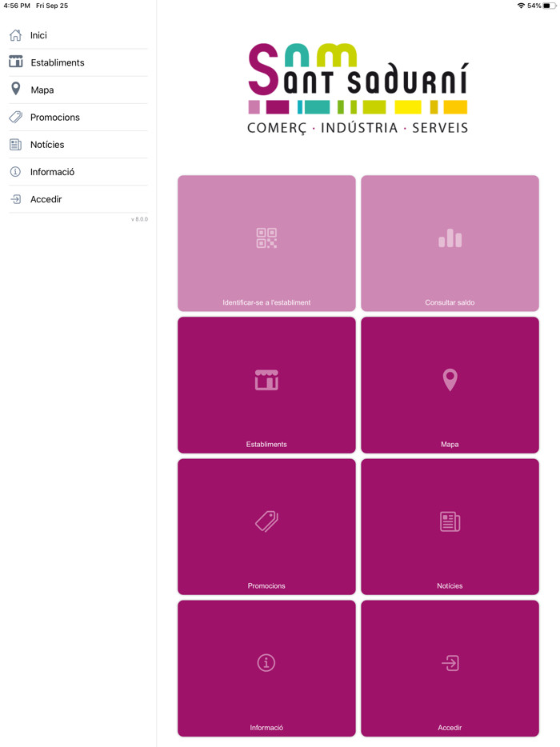Tap the price tag icon in the tile grid
The width and height of the screenshot is (560, 747).
coord(266,521)
